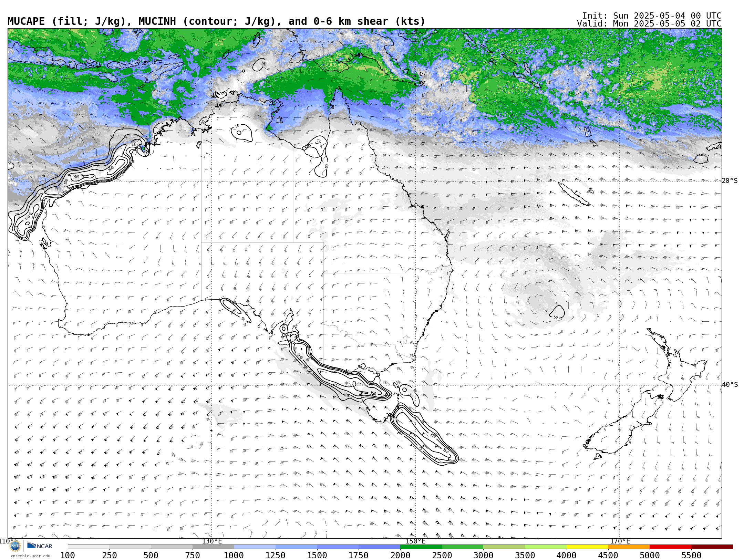
Task: Click the '750' colorbar label
Action: pyautogui.click(x=193, y=555)
